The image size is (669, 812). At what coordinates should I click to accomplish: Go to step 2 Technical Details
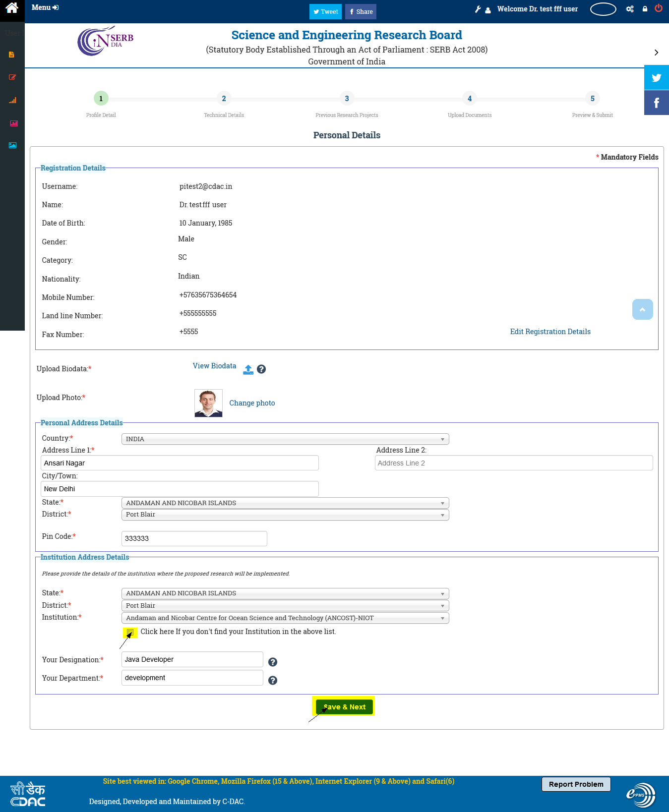[x=224, y=99]
